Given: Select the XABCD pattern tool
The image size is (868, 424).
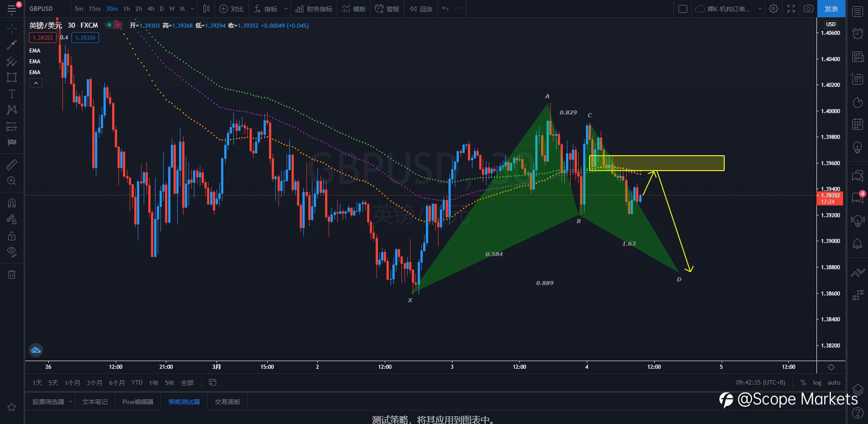Looking at the screenshot, I should (x=12, y=110).
